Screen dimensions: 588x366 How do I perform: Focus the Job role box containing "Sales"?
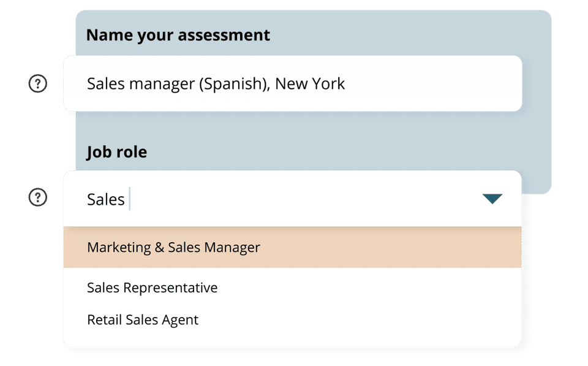tap(276, 199)
